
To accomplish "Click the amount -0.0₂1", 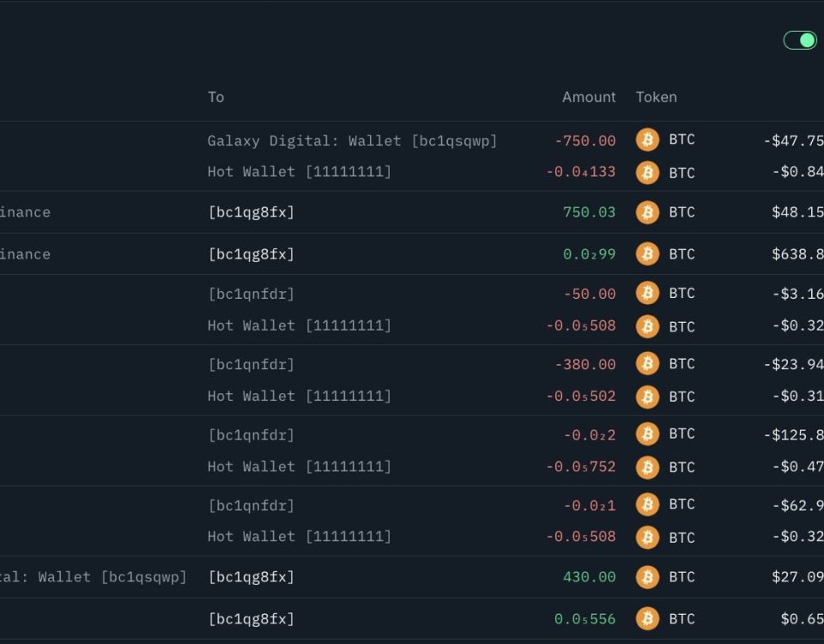I will pyautogui.click(x=589, y=506).
